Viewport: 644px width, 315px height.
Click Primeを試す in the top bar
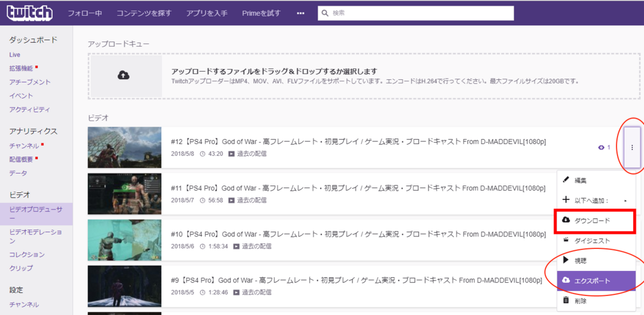pyautogui.click(x=261, y=13)
